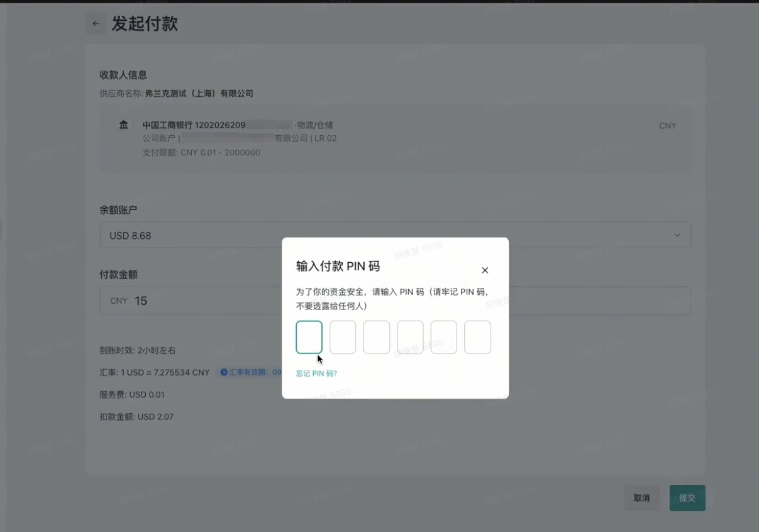Select the 中国工商银行 account card
The width and height of the screenshot is (759, 532).
395,139
